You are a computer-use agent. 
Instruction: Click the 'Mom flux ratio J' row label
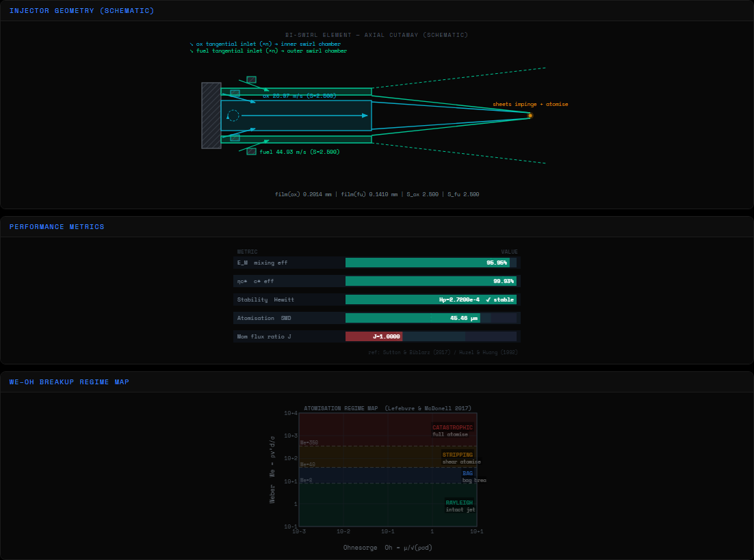click(264, 336)
